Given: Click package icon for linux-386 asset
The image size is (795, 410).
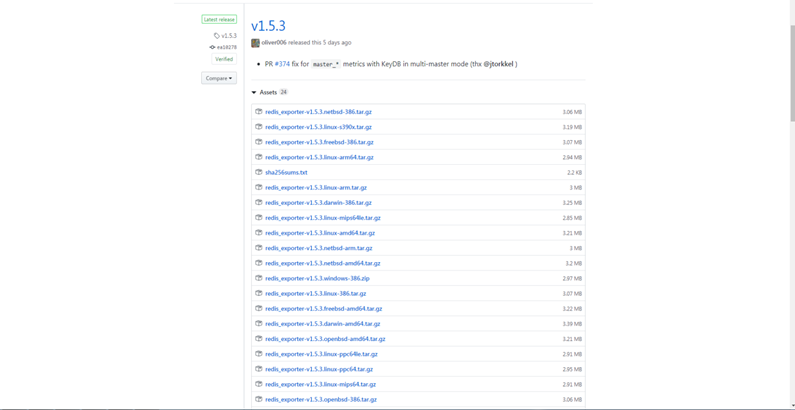Looking at the screenshot, I should pos(259,293).
